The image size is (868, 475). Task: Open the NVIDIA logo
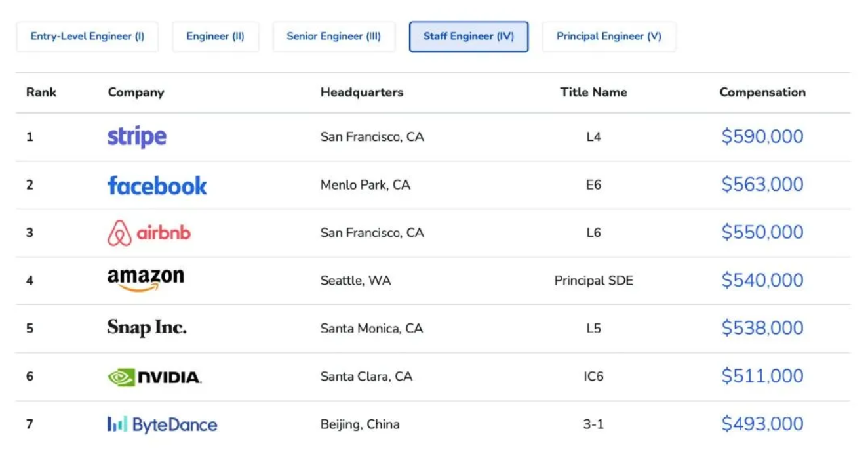click(155, 377)
